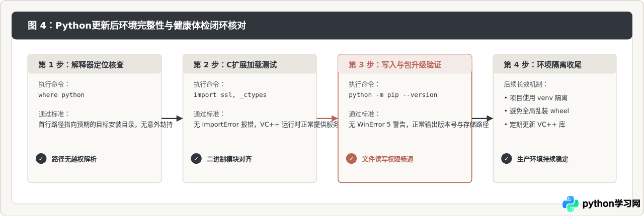Select the header 第 2 步：C扩展加载测试
Screen dimensions: 644x216
click(235, 65)
